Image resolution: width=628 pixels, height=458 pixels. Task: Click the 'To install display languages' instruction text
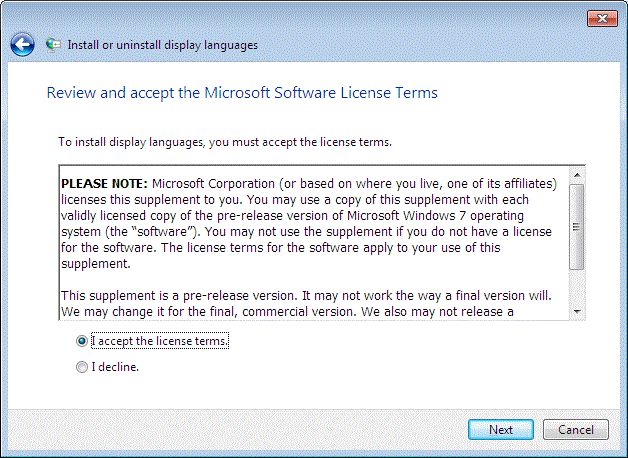coord(225,142)
